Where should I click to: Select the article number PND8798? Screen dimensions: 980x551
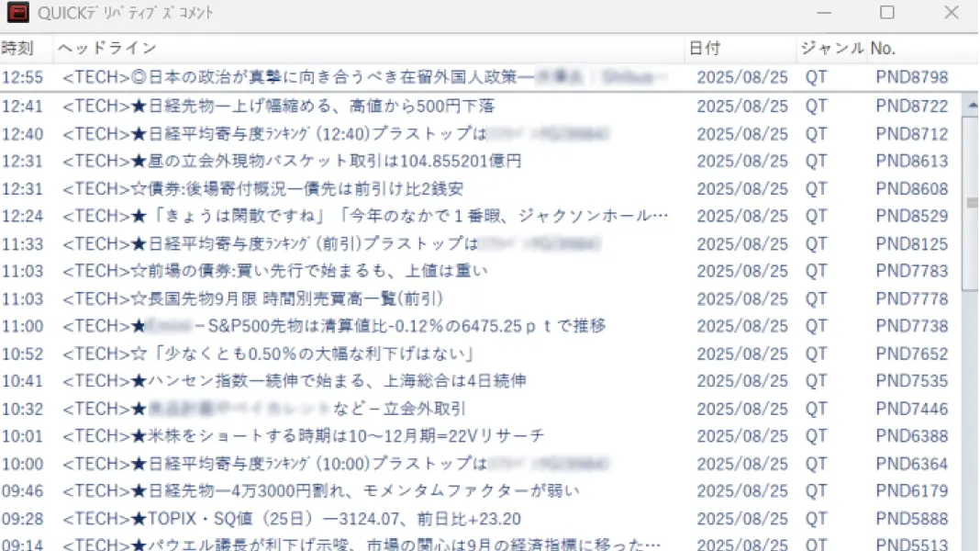point(912,77)
